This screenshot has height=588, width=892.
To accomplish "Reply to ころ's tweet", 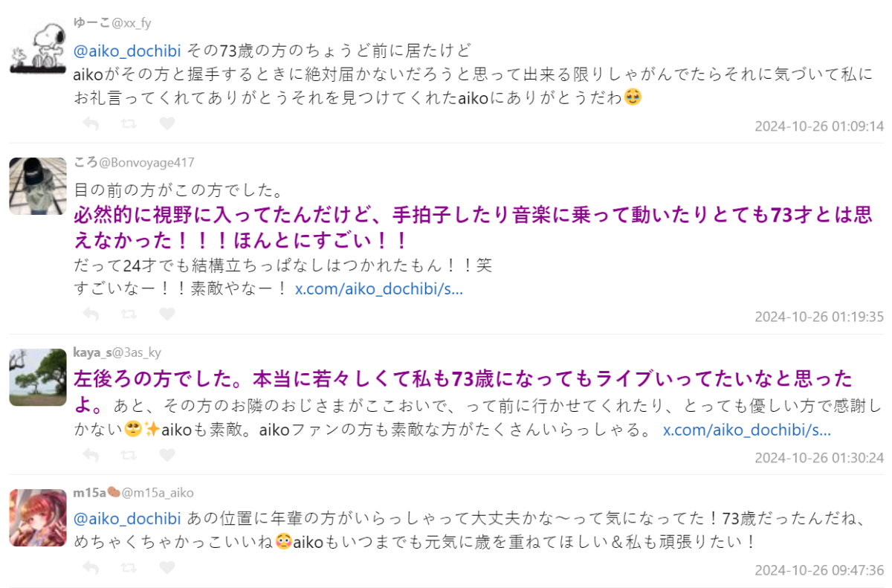I will (x=91, y=314).
